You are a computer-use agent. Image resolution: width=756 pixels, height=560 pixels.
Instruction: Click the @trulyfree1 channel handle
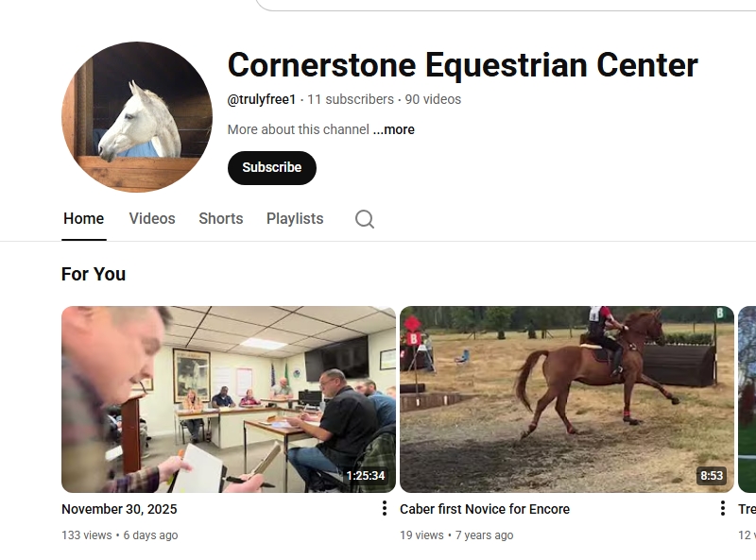point(262,99)
